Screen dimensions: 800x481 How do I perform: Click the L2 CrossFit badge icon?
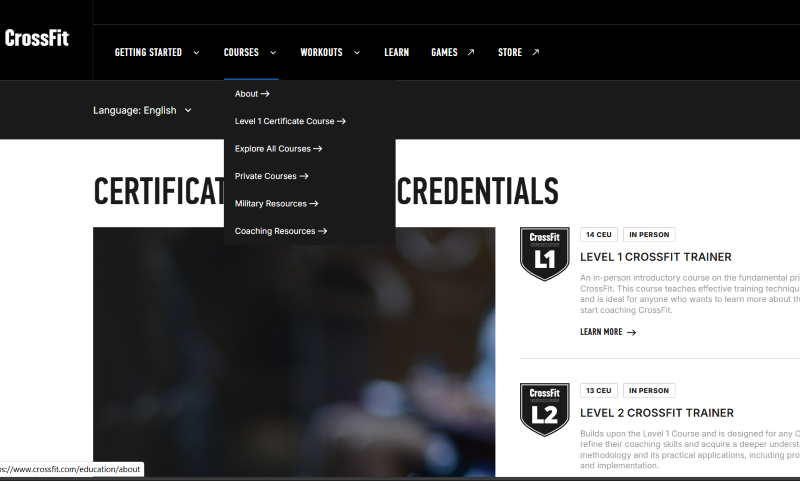tap(544, 410)
